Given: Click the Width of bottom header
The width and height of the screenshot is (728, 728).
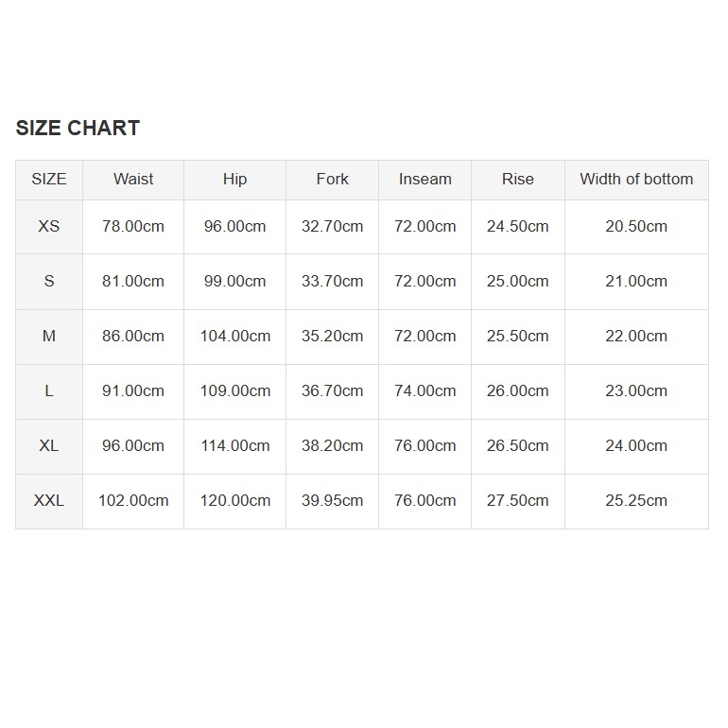Looking at the screenshot, I should (x=636, y=179).
